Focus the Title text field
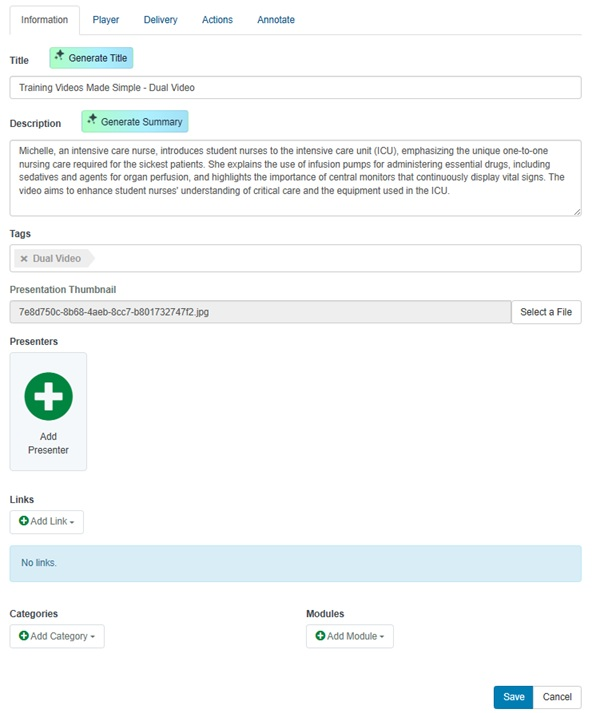Screen dimensions: 600x713 tap(295, 88)
